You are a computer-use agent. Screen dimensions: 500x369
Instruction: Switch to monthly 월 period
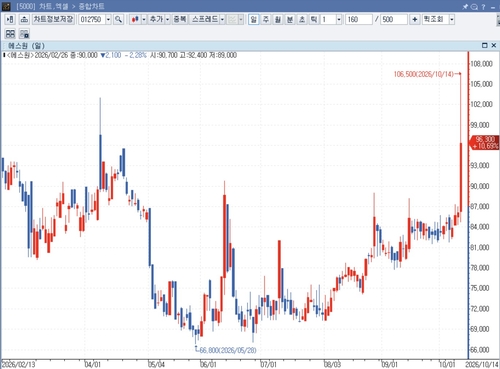click(x=278, y=19)
